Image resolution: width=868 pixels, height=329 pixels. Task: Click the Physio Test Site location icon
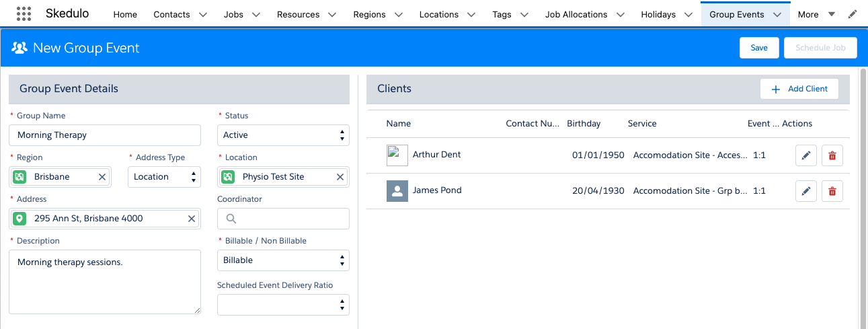228,177
